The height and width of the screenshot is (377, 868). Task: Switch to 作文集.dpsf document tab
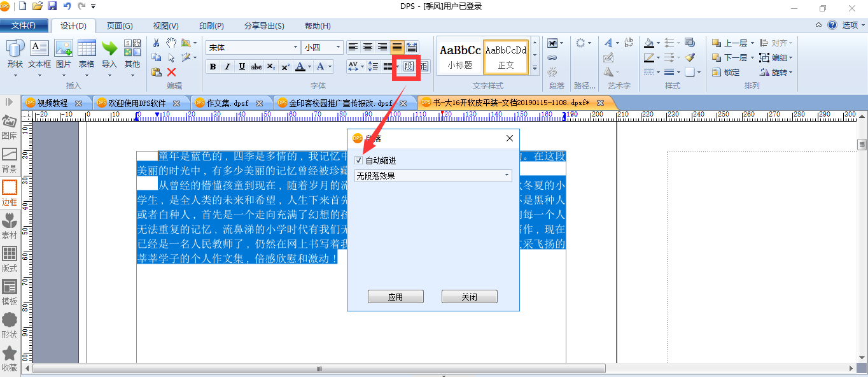227,103
